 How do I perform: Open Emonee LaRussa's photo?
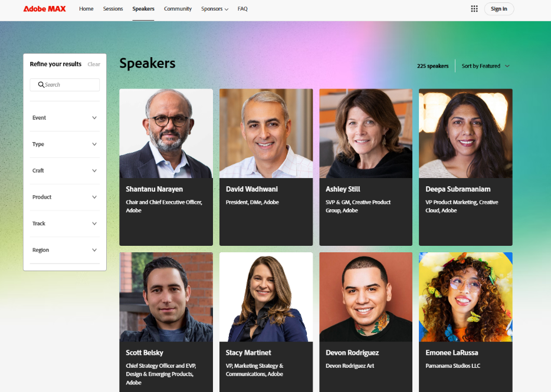pyautogui.click(x=465, y=297)
